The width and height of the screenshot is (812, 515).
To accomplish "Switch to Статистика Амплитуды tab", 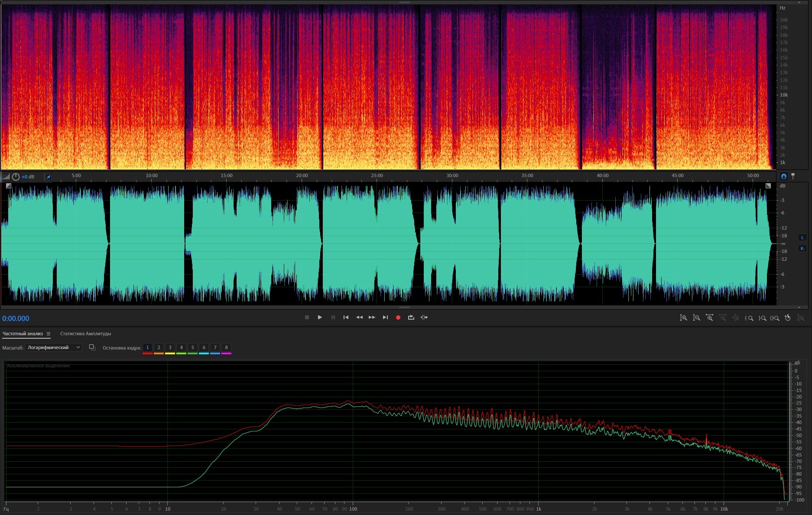I will point(85,334).
